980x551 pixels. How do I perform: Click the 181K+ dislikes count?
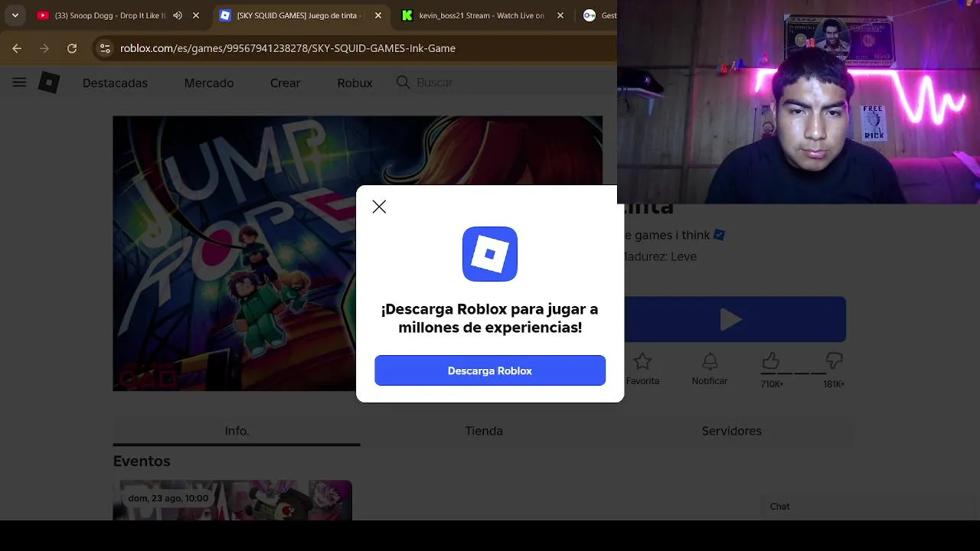[834, 384]
